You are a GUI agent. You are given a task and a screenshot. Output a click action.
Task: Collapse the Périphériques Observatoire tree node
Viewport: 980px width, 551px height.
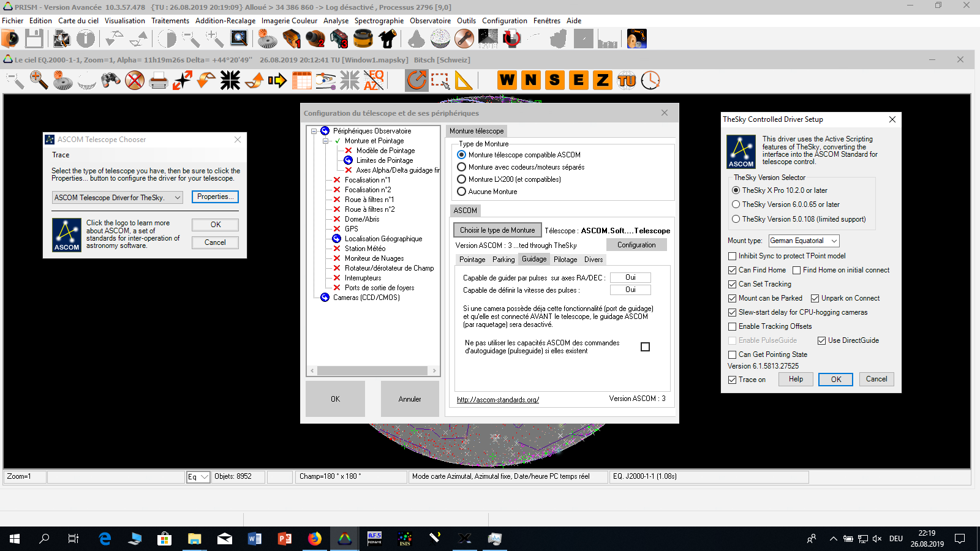(314, 131)
